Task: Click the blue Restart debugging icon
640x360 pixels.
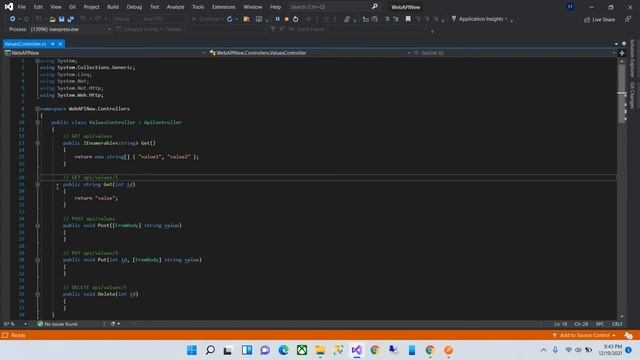Action: (x=230, y=19)
